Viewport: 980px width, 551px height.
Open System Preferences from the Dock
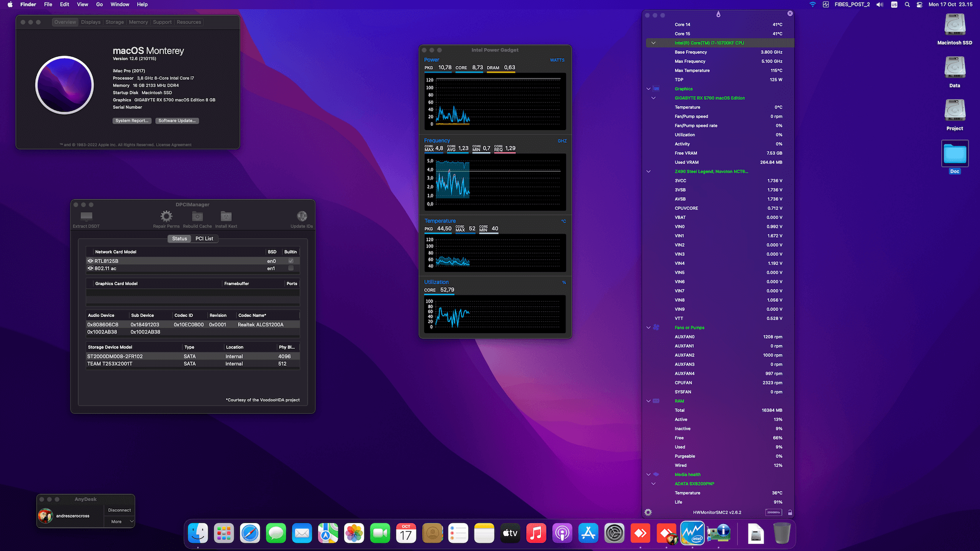click(x=614, y=534)
